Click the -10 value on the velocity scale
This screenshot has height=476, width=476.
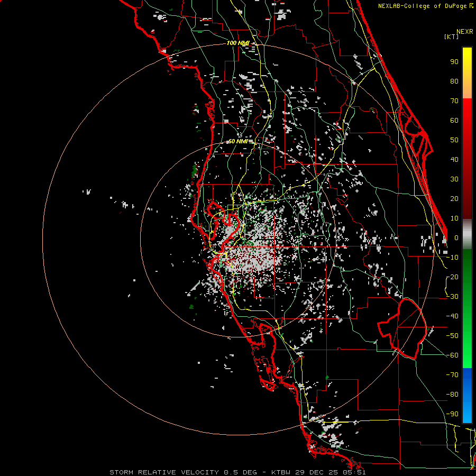pos(452,258)
